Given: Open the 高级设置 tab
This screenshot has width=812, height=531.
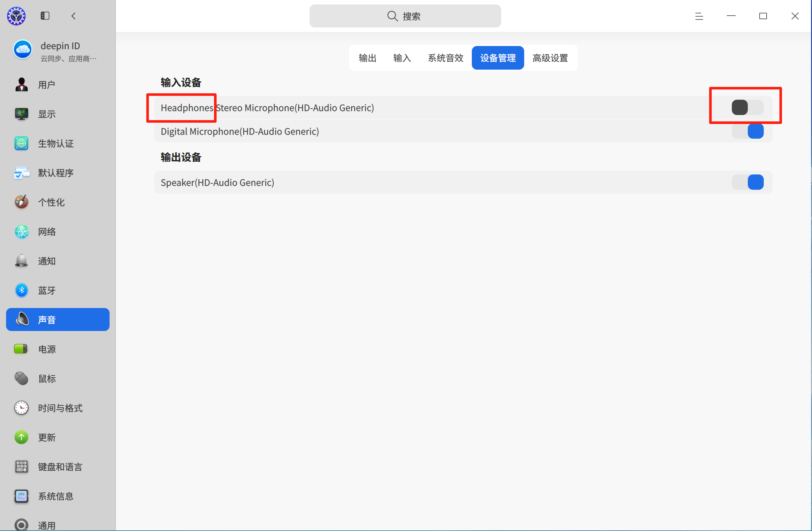Looking at the screenshot, I should (550, 58).
